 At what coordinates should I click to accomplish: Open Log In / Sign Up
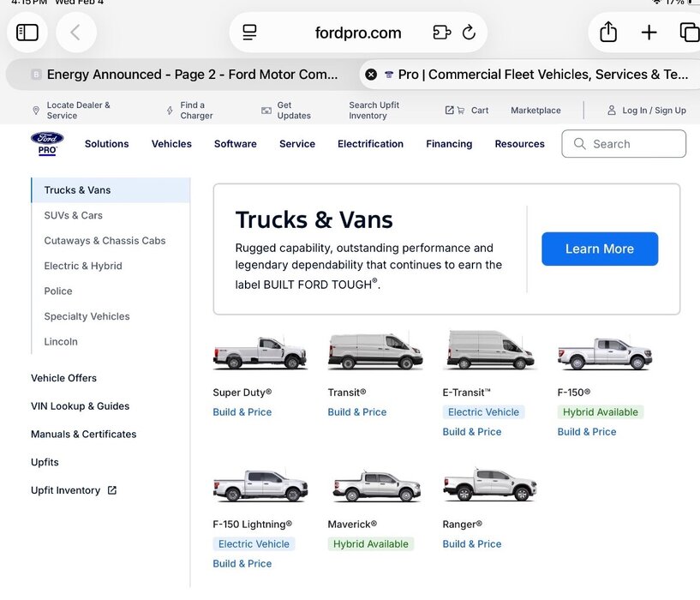(647, 111)
